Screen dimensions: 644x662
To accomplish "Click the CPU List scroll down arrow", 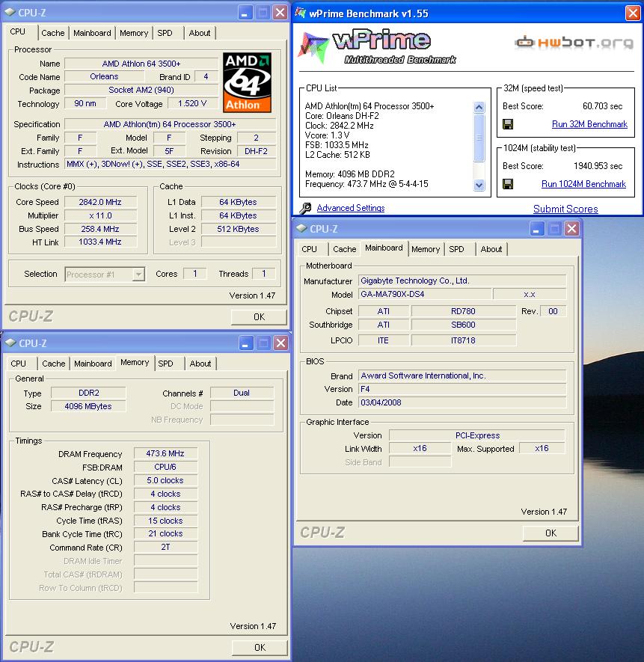I will tap(479, 185).
